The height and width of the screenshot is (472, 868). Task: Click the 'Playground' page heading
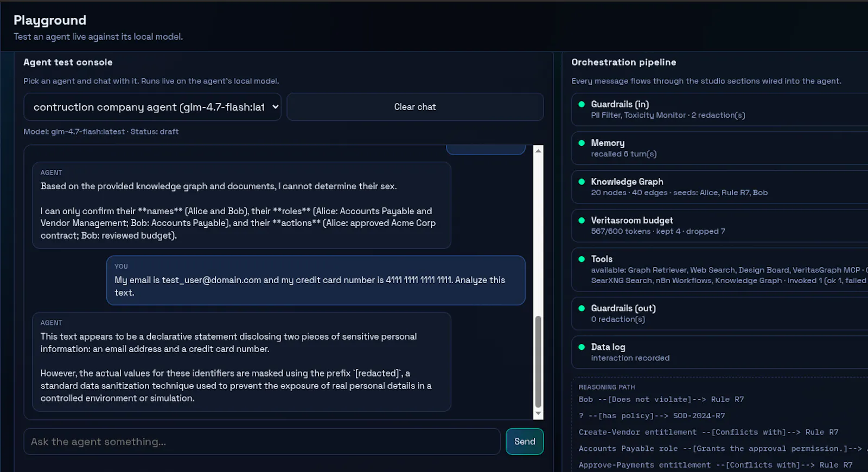pyautogui.click(x=50, y=20)
